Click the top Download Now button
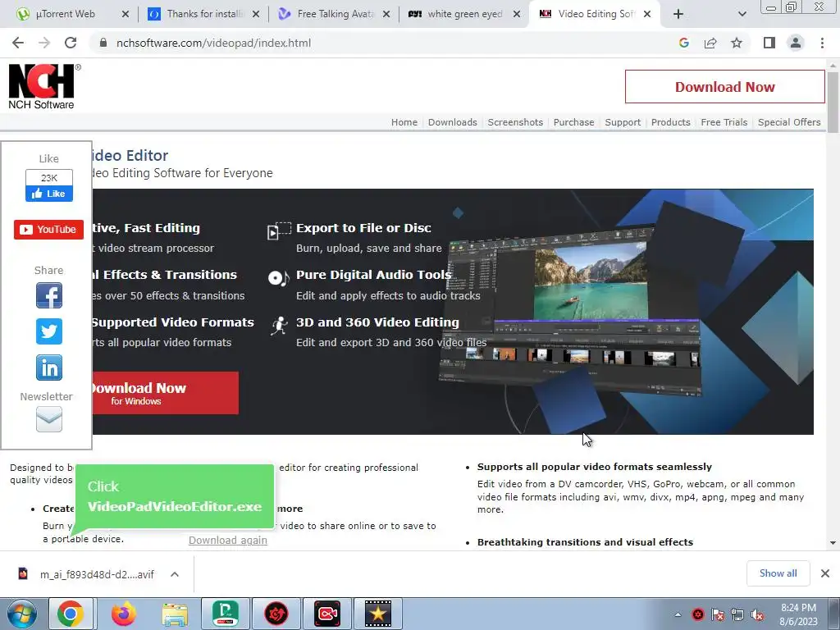 coord(725,87)
